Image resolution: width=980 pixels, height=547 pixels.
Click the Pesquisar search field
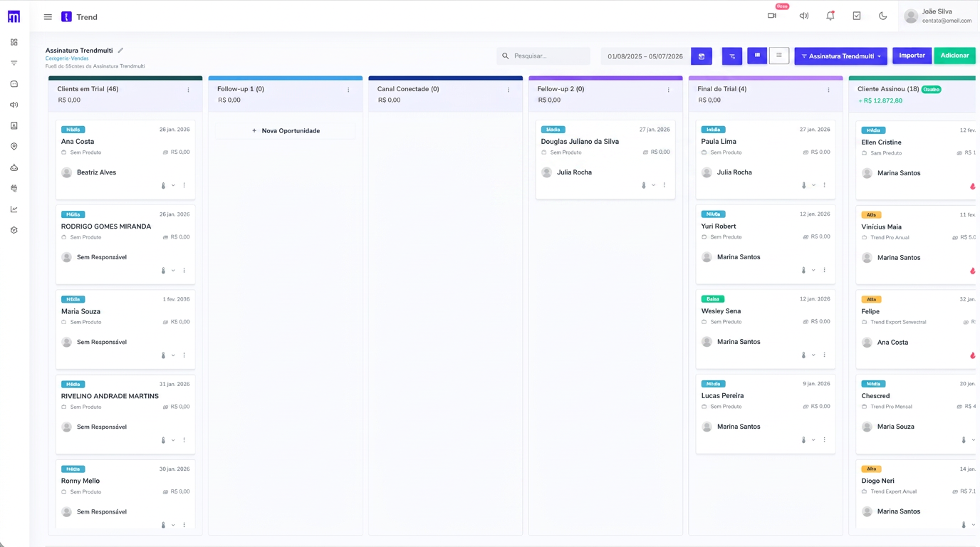tap(543, 56)
